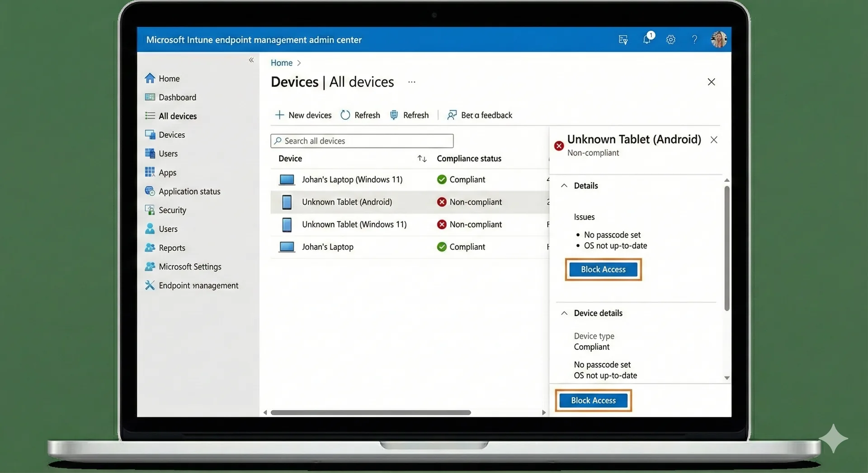Click the Search all devices field

362,141
